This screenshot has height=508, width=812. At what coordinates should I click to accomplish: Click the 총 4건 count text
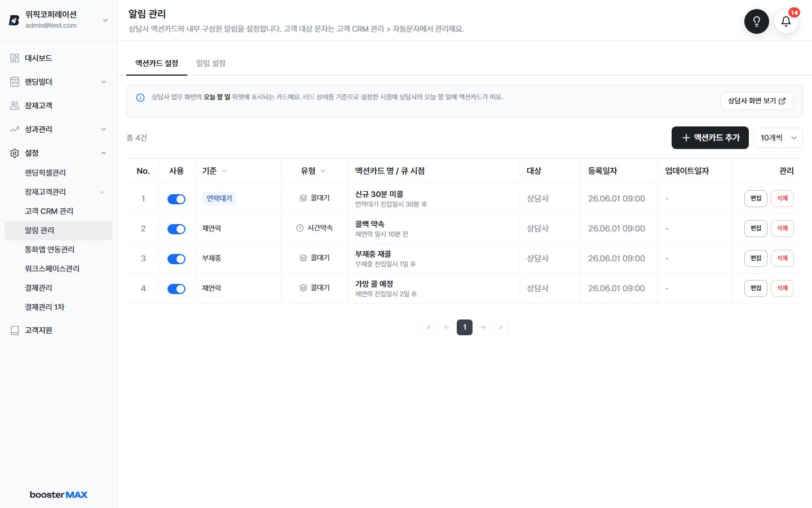136,138
